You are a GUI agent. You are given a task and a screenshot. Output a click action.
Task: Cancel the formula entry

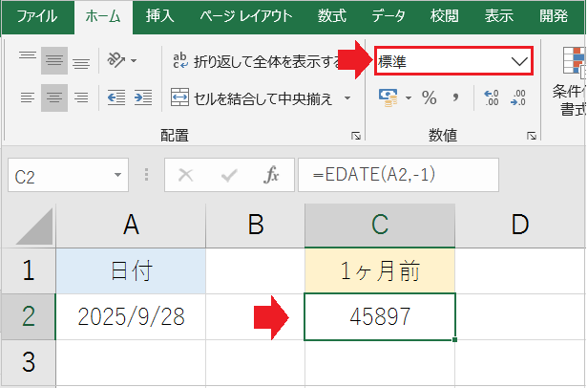click(x=185, y=176)
